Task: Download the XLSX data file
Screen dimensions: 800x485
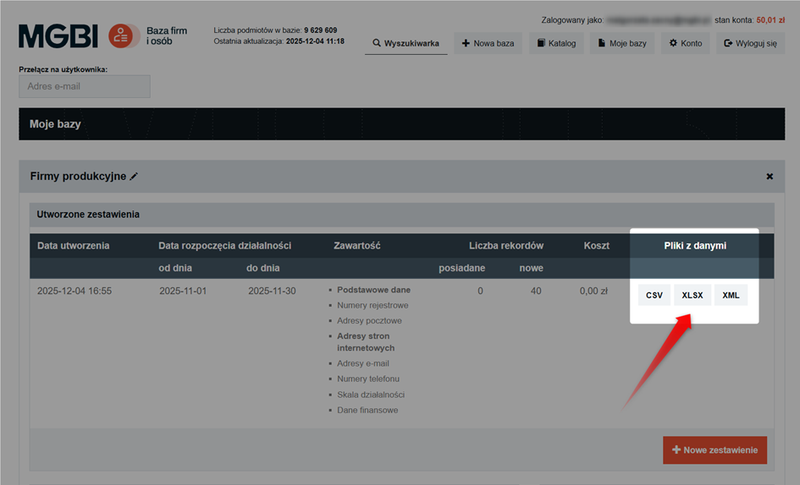Action: click(x=692, y=295)
